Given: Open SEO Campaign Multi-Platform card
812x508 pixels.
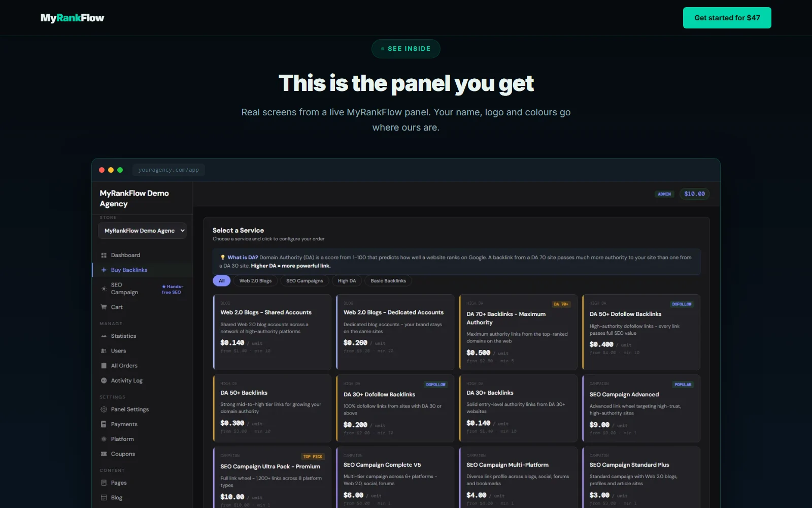Looking at the screenshot, I should [518, 478].
